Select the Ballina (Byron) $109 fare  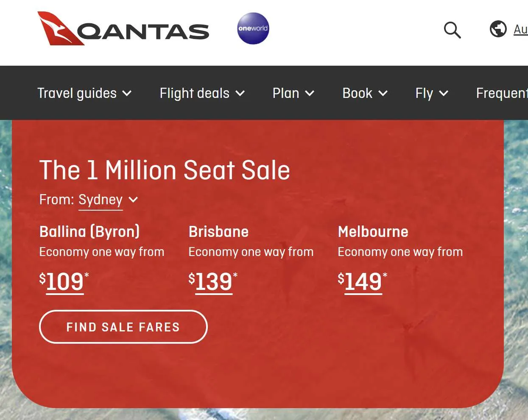point(64,282)
